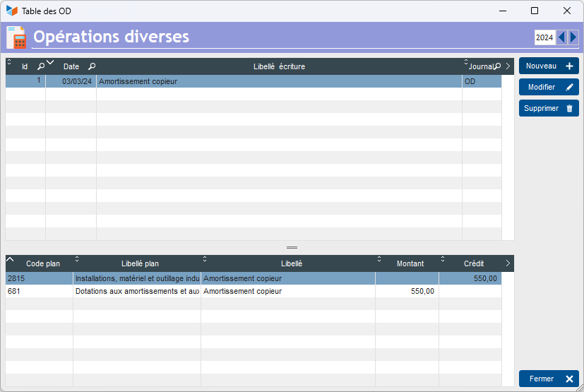This screenshot has width=584, height=392.
Task: Delete entry with the Supprimer button
Action: point(549,109)
